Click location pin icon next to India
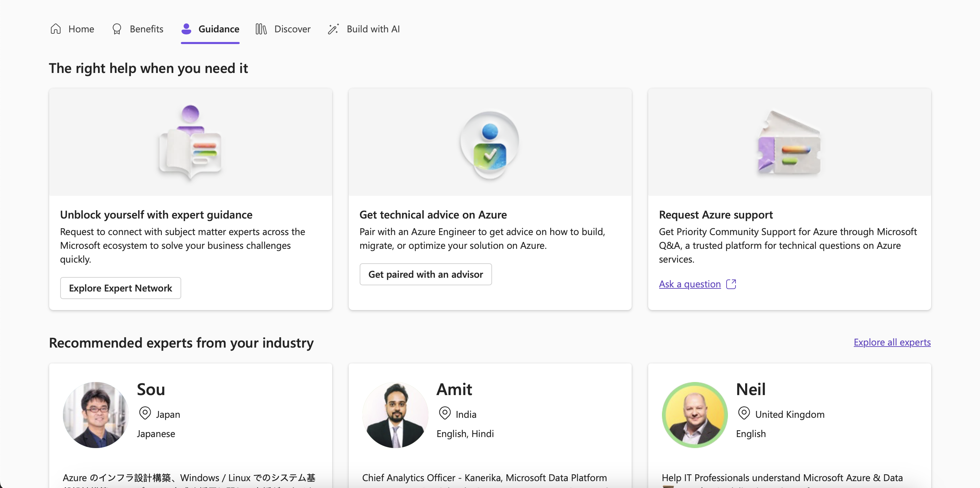 445,413
